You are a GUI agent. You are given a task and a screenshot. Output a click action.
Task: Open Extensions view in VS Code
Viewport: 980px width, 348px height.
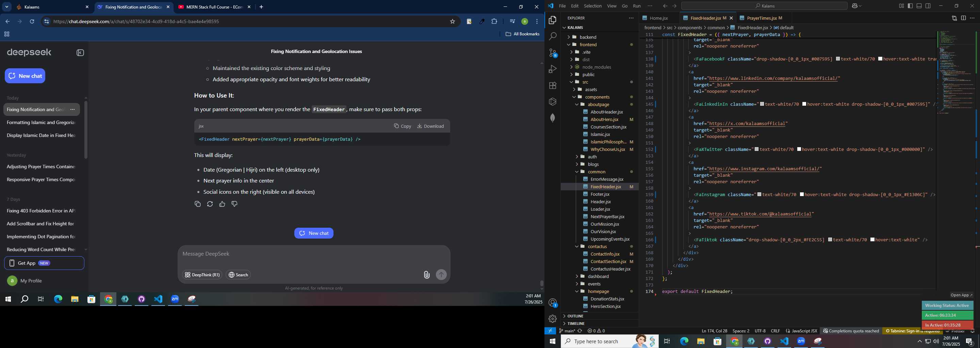coord(552,86)
